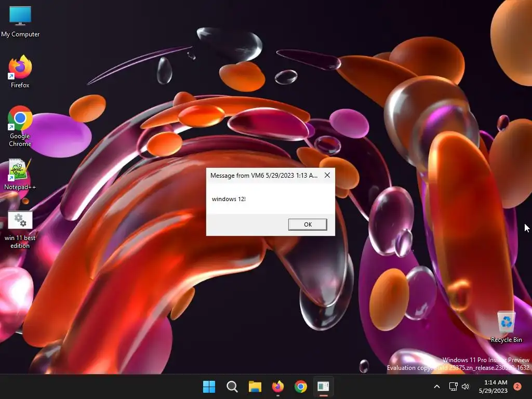Select the win 11 best edition file
Screen dimensions: 532x399
click(x=20, y=230)
